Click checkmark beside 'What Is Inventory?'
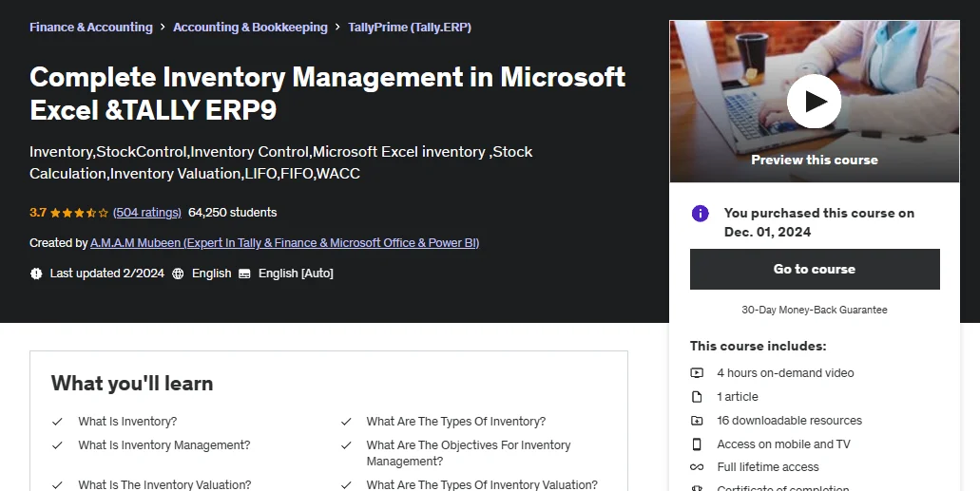The width and height of the screenshot is (980, 491). point(57,422)
